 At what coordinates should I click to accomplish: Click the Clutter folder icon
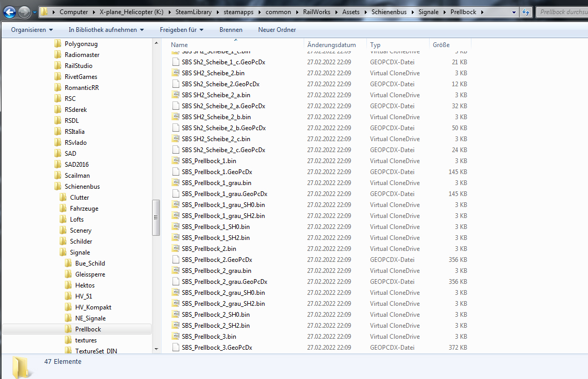63,198
